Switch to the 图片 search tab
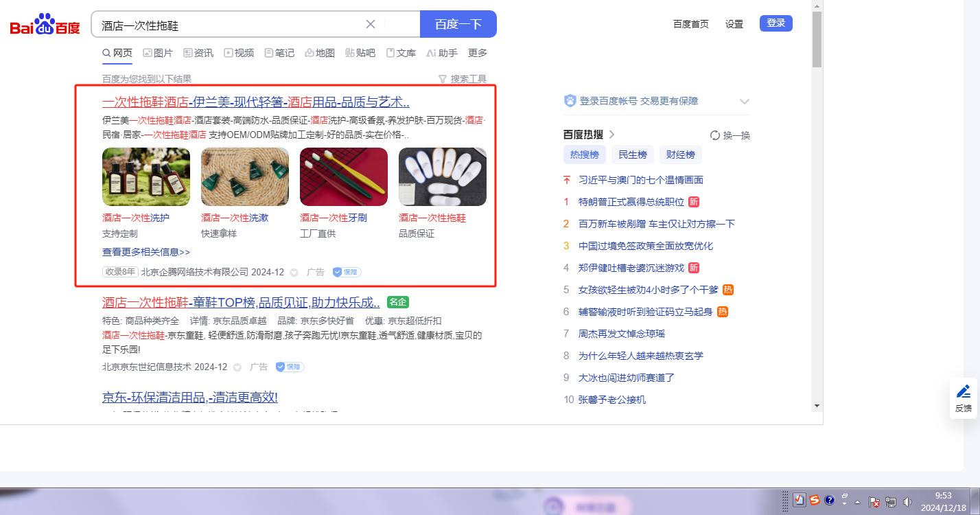This screenshot has width=980, height=515. pos(158,53)
